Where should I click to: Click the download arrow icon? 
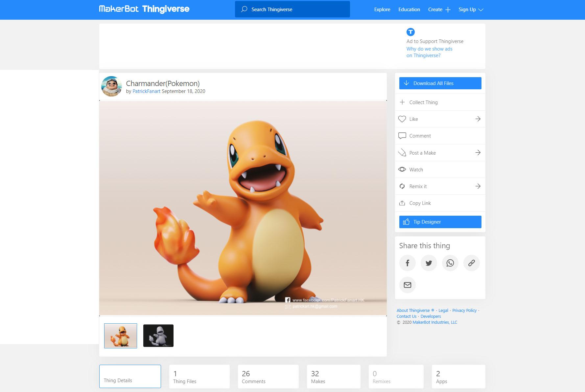tap(406, 83)
